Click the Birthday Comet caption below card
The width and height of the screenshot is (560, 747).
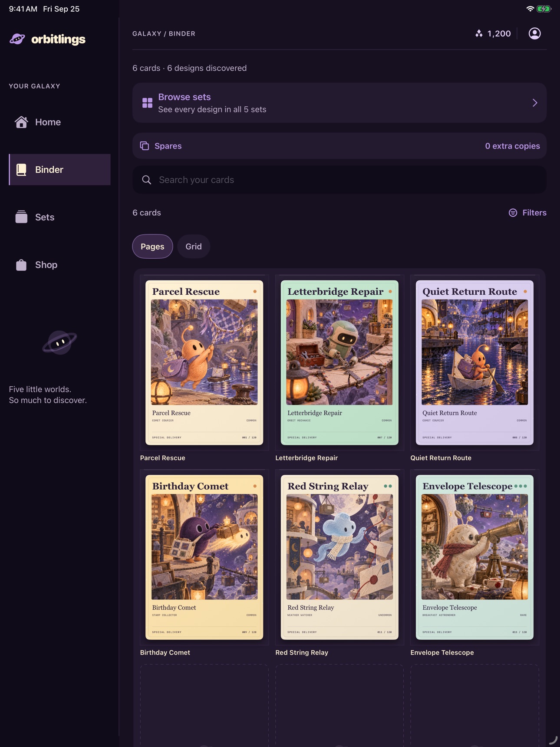[x=165, y=652]
